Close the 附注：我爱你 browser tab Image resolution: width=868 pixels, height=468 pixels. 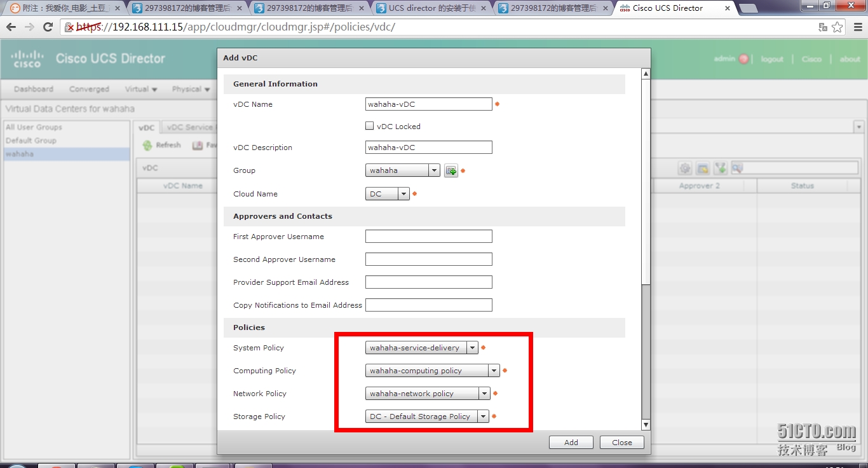117,9
